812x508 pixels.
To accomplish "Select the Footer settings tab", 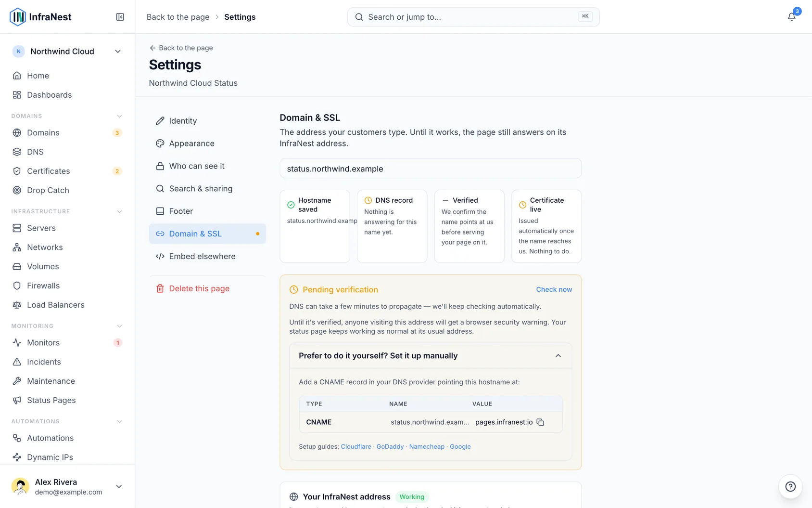I will pos(207,211).
